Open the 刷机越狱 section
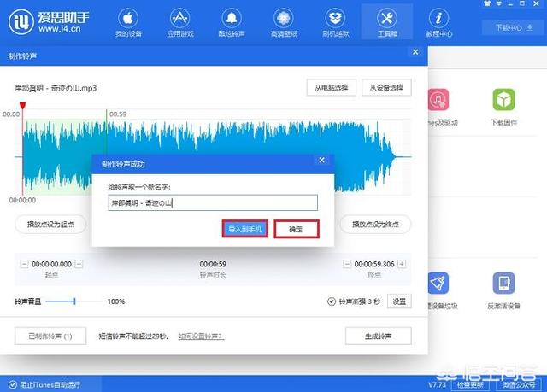This screenshot has height=392, width=547. 336,23
